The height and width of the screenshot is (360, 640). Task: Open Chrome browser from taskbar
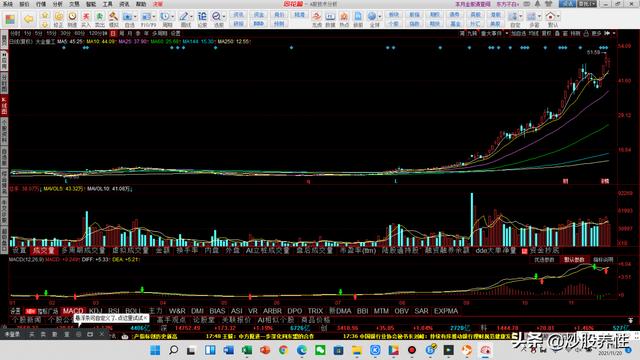tap(284, 350)
